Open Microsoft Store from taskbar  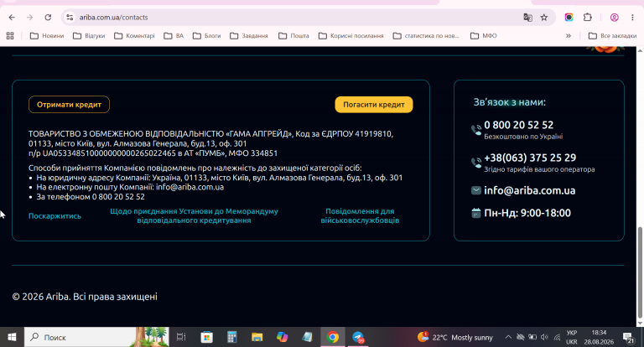click(x=206, y=337)
